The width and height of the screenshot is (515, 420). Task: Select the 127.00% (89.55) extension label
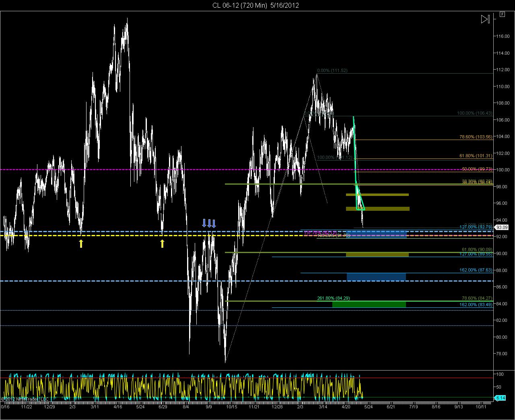[x=476, y=254]
